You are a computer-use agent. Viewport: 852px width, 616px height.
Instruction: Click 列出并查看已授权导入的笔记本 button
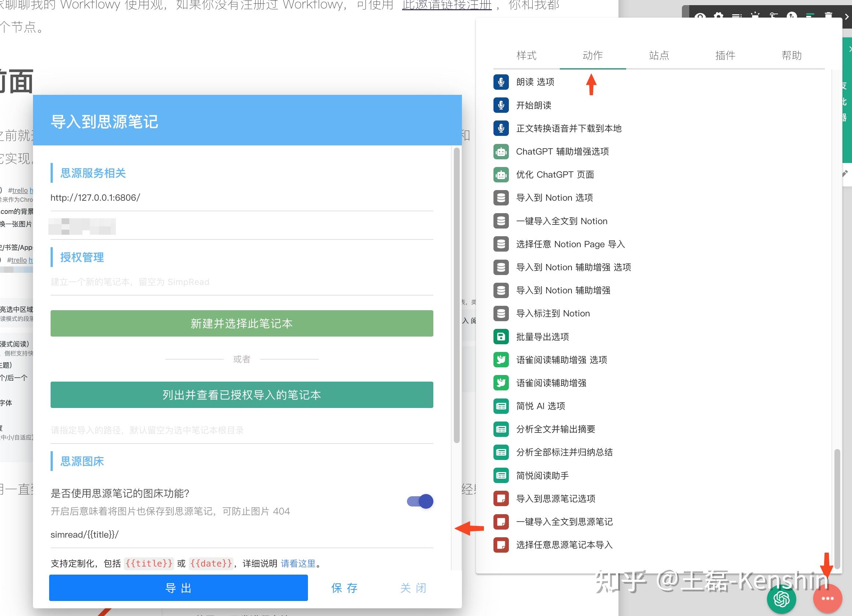pyautogui.click(x=242, y=395)
